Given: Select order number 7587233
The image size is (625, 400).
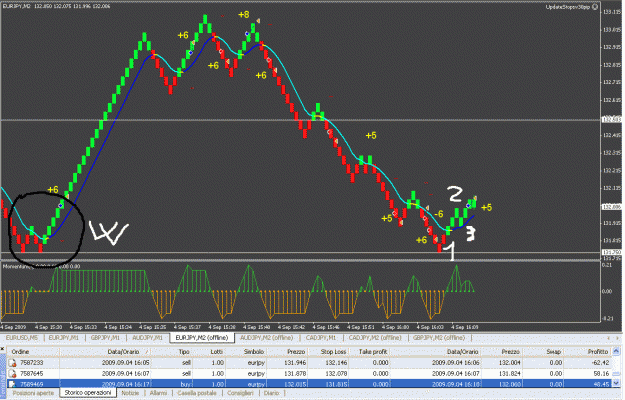Looking at the screenshot, I should click(31, 363).
